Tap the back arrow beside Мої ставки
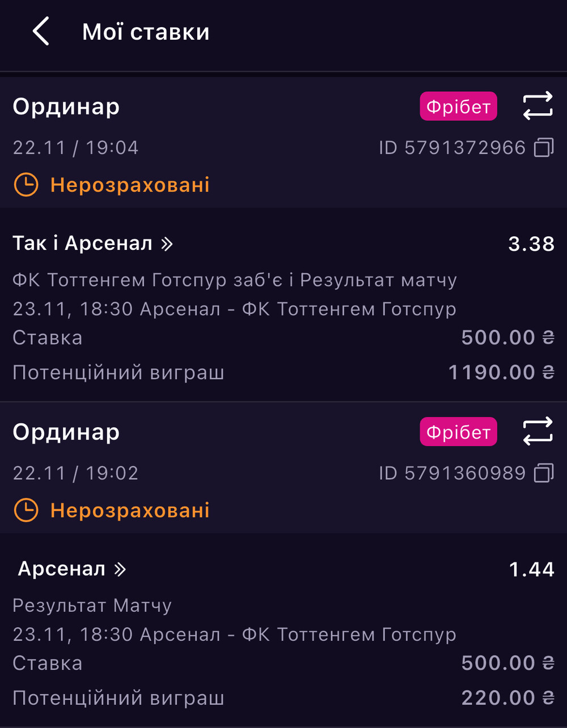The width and height of the screenshot is (567, 728). point(41,31)
